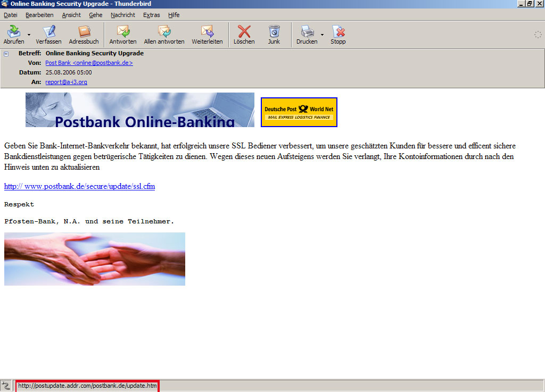The width and height of the screenshot is (545, 392).
Task: Click the Postbank Online-Banking banner image
Action: (140, 110)
